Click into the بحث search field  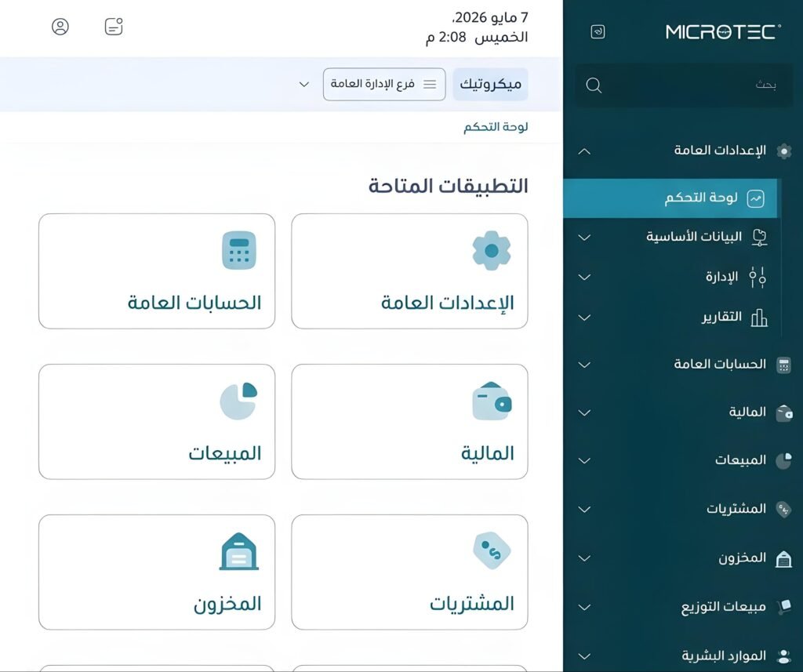pos(684,85)
